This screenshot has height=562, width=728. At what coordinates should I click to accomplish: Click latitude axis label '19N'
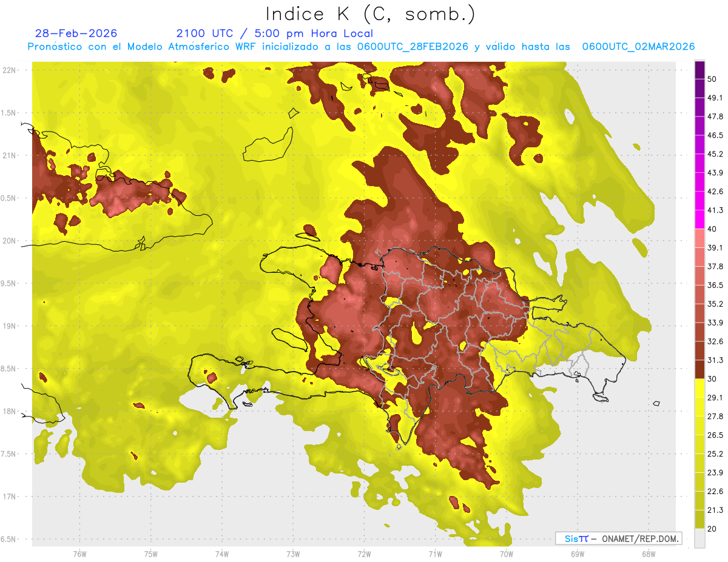click(x=10, y=326)
